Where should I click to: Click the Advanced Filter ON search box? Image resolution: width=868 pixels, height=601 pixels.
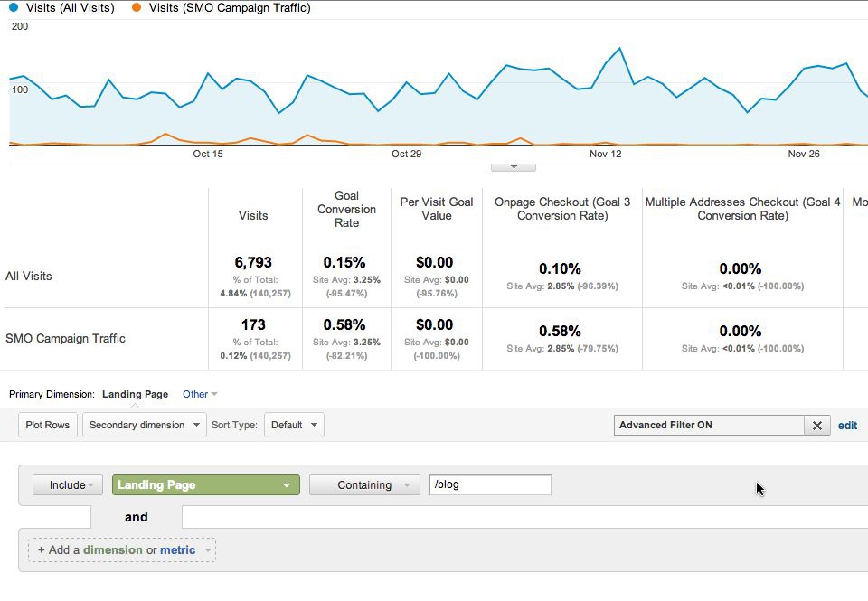tap(709, 425)
